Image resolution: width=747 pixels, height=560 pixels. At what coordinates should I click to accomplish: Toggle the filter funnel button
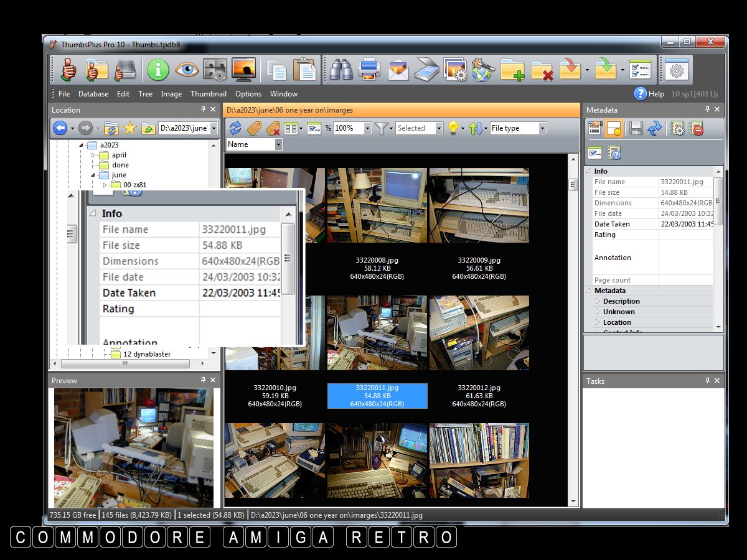click(x=382, y=128)
